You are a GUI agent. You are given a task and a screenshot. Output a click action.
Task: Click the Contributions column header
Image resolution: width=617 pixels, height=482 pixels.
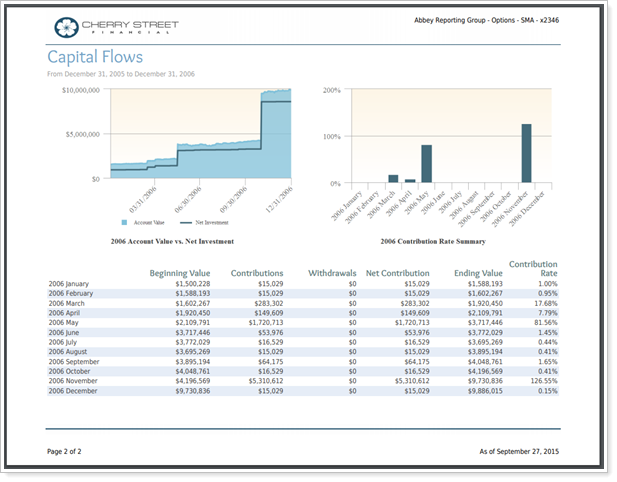(257, 273)
